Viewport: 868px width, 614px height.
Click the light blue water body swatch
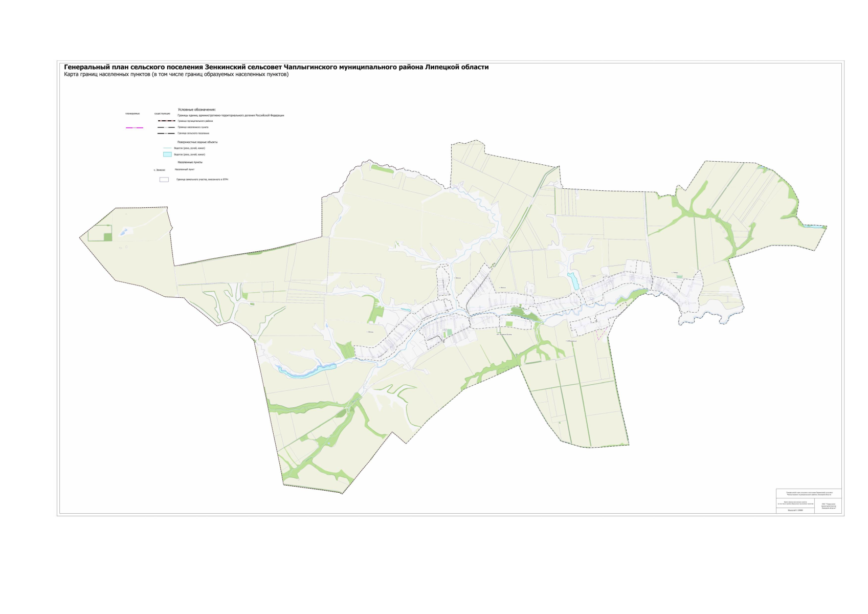coord(167,154)
